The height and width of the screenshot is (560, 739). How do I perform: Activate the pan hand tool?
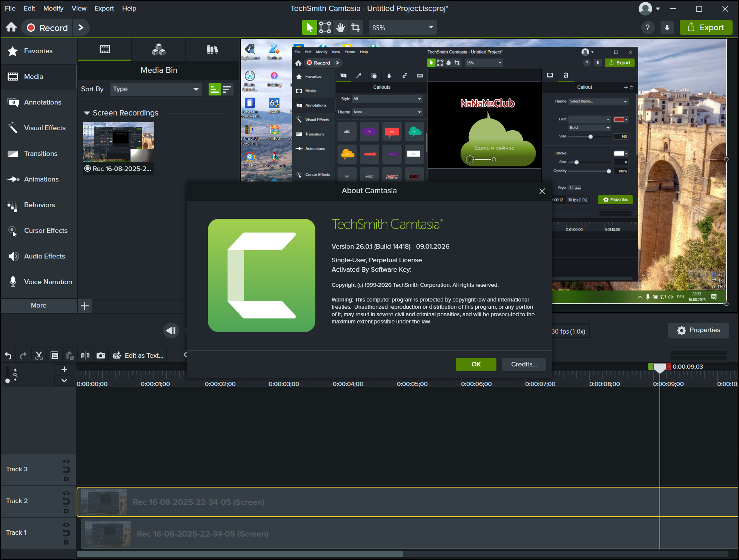pos(340,28)
